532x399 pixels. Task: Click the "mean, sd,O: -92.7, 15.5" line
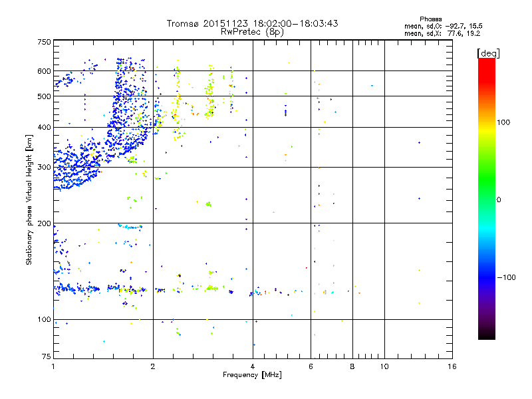[444, 27]
